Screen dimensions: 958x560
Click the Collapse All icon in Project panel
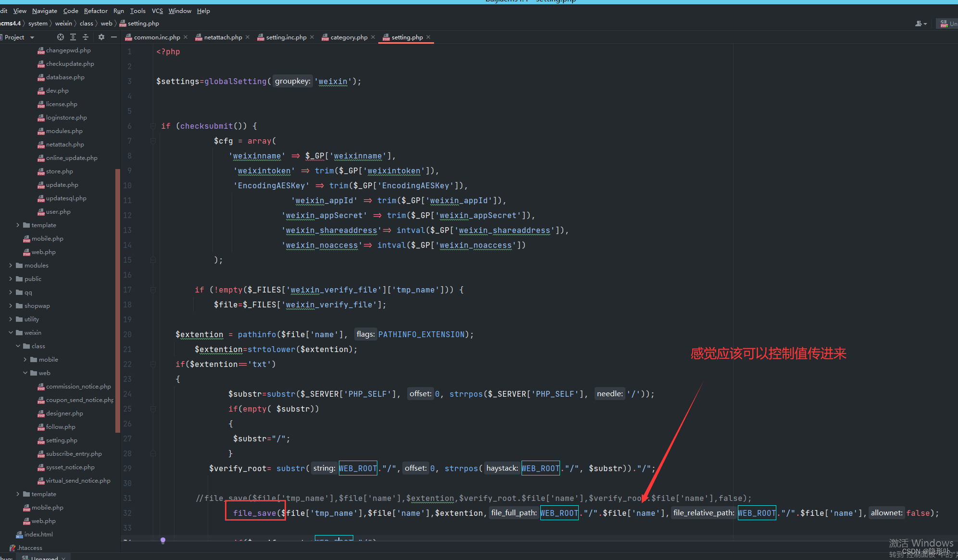point(86,37)
